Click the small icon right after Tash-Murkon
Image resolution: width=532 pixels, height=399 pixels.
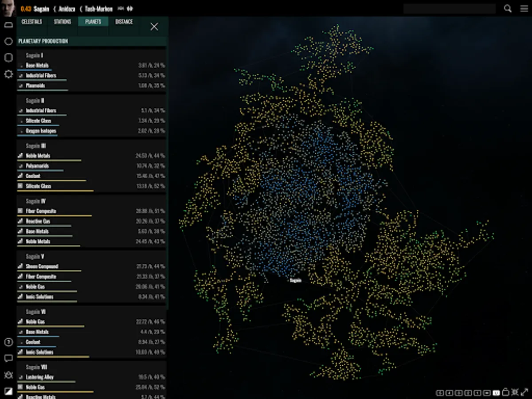(120, 9)
